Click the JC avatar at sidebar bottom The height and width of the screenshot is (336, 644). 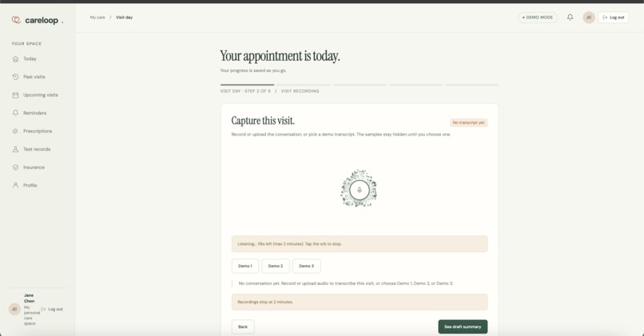[x=14, y=309]
